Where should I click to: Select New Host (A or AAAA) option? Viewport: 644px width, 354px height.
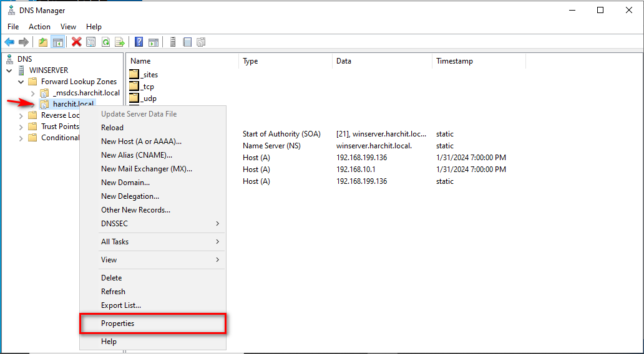(x=141, y=141)
